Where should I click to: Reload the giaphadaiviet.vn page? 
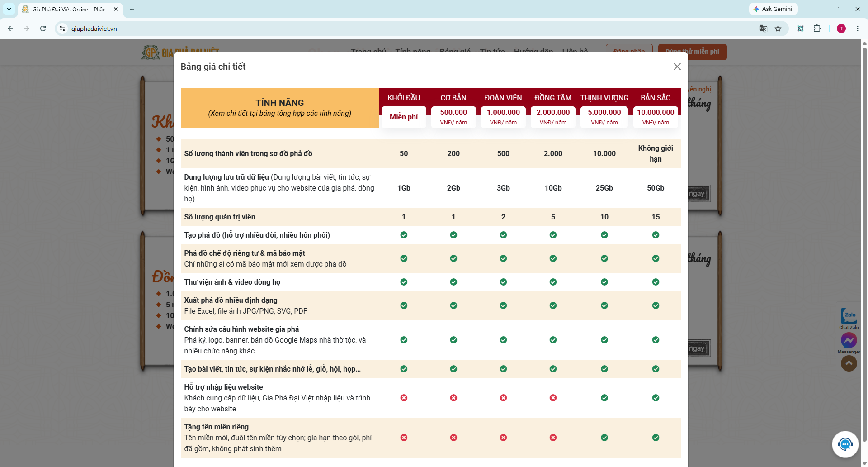43,29
